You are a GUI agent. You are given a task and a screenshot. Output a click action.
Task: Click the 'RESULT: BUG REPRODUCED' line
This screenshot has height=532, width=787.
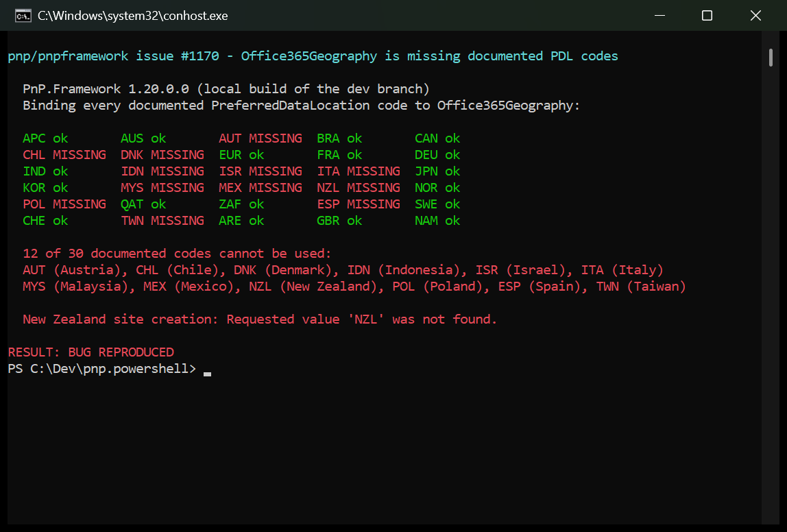pyautogui.click(x=91, y=352)
